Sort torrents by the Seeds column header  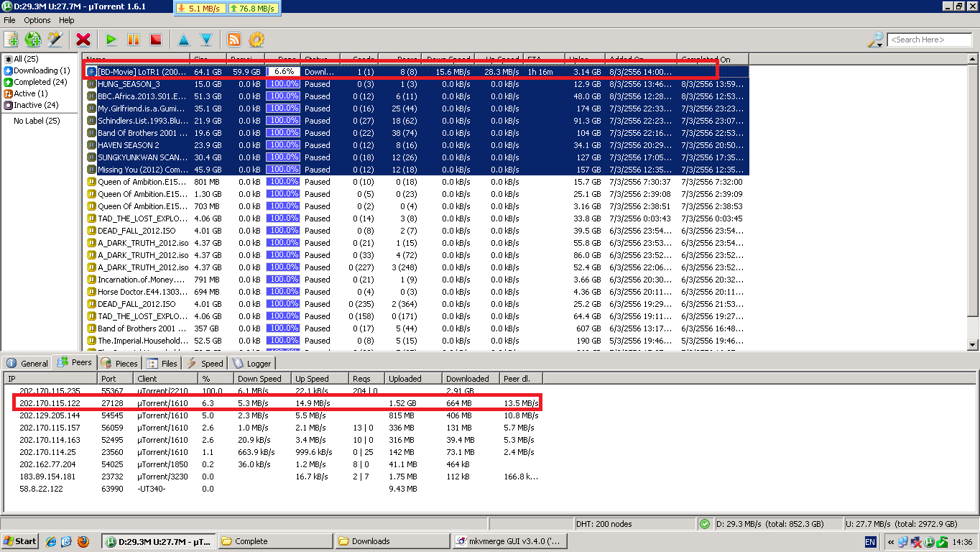coord(360,59)
